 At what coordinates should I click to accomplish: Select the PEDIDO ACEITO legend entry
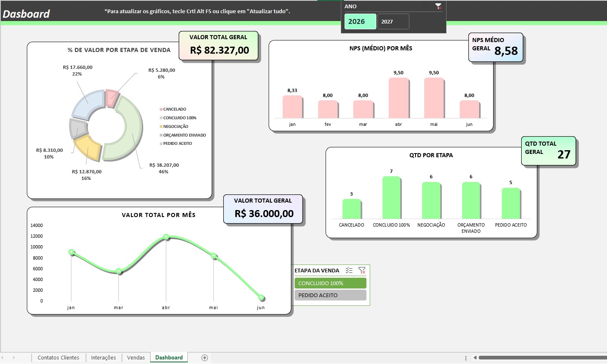(176, 144)
